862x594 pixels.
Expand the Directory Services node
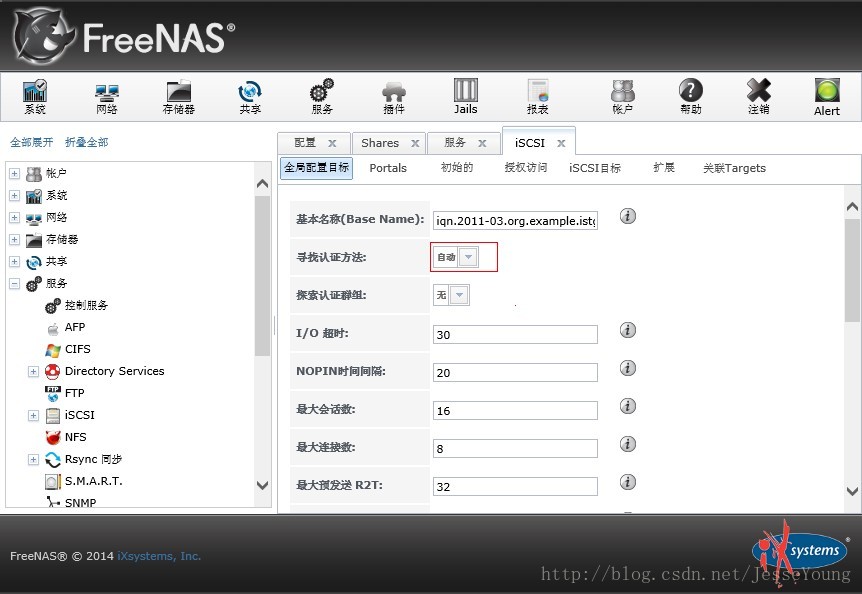[33, 371]
